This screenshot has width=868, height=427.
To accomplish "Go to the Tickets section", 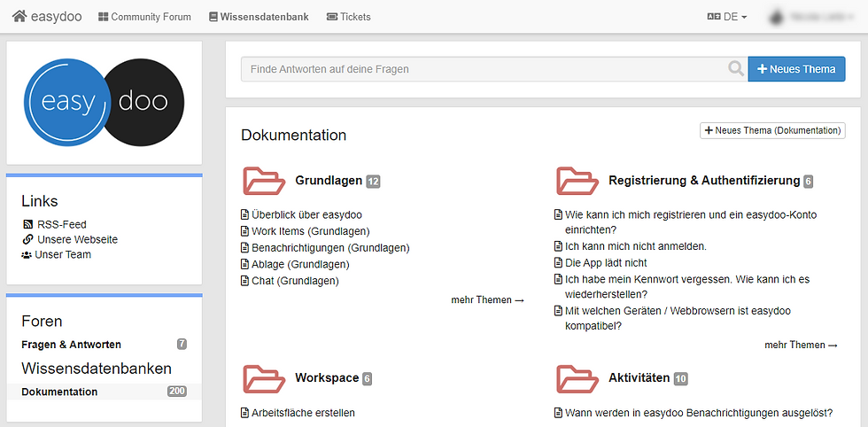I will [349, 17].
